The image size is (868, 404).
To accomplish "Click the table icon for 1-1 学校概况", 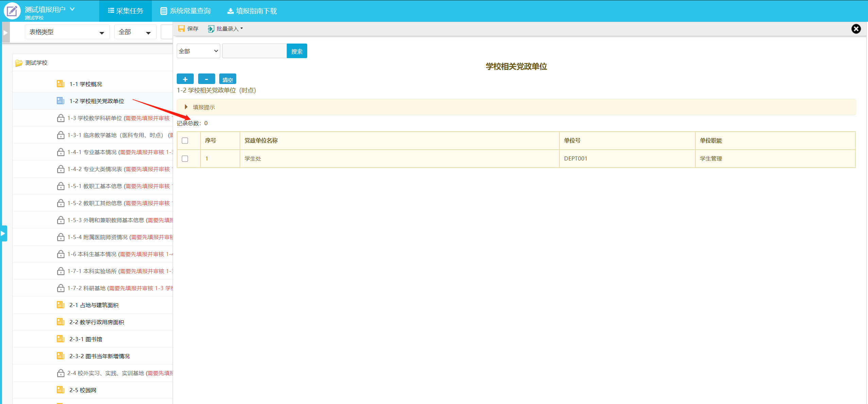I will pos(60,84).
